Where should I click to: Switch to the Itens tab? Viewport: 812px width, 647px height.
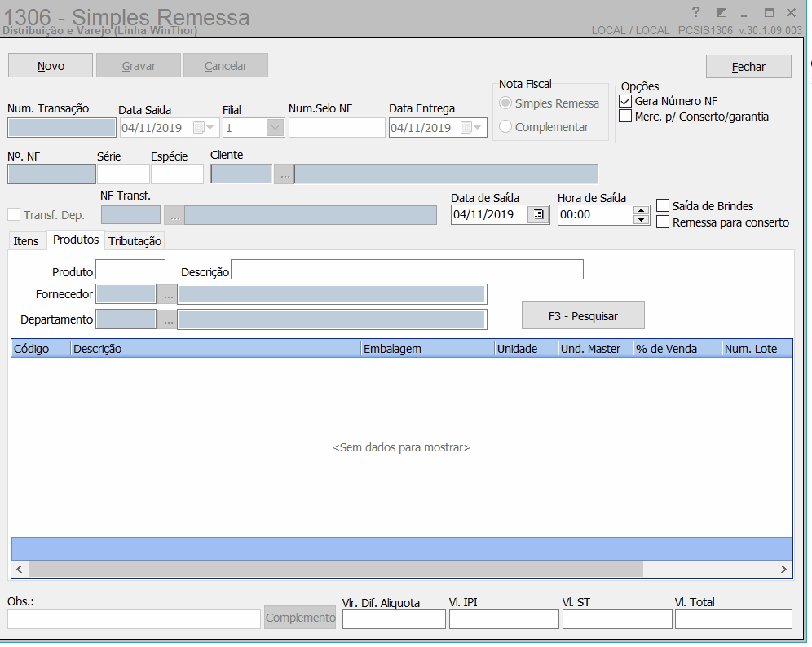click(x=26, y=241)
